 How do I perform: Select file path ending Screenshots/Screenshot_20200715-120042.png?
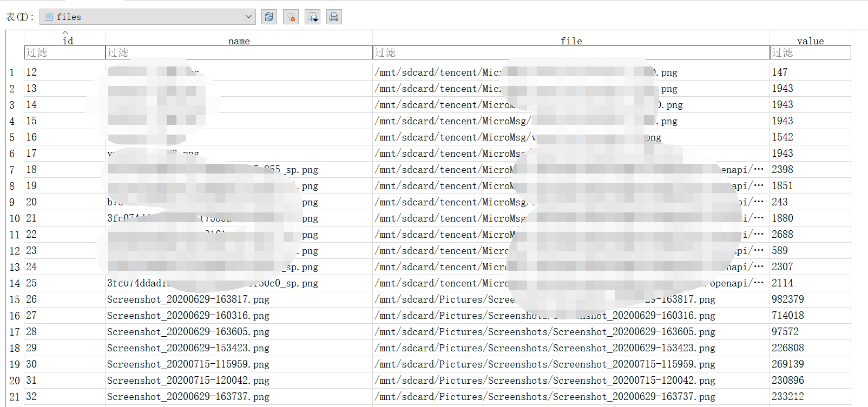point(571,381)
